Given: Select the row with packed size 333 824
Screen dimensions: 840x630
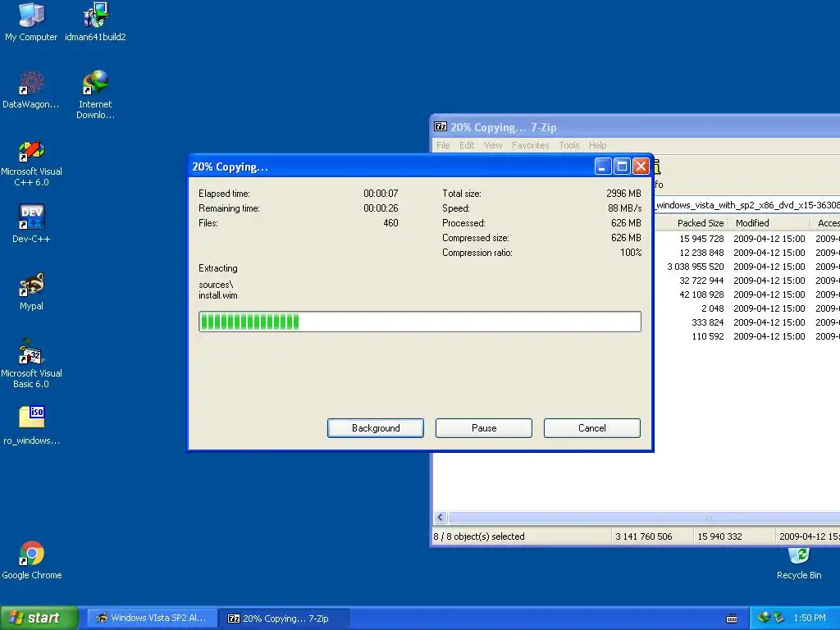Looking at the screenshot, I should click(x=746, y=322).
